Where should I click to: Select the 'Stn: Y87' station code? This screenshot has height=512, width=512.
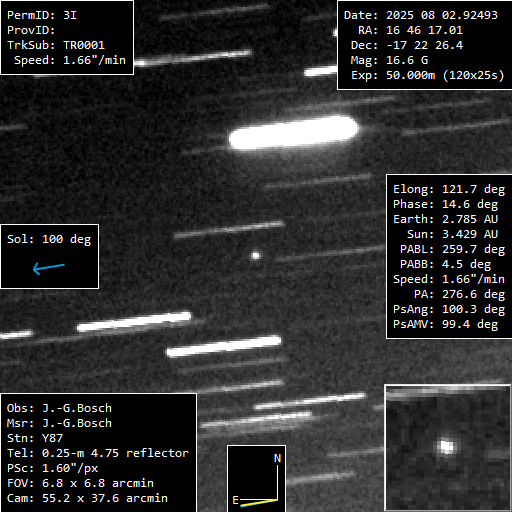35,438
